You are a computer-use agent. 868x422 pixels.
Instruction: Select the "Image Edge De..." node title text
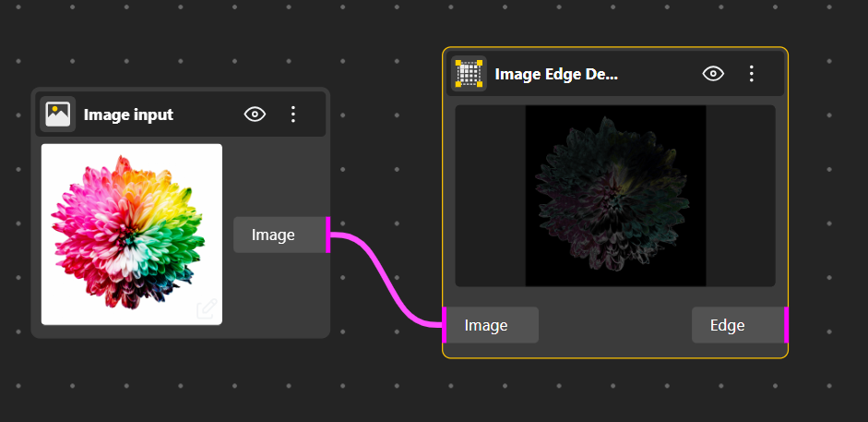coord(556,74)
